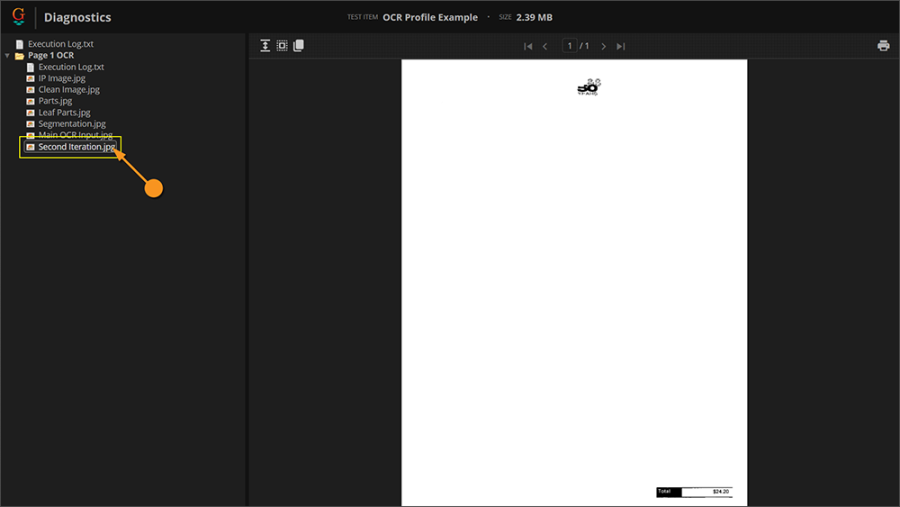Click the page number input field

point(569,46)
